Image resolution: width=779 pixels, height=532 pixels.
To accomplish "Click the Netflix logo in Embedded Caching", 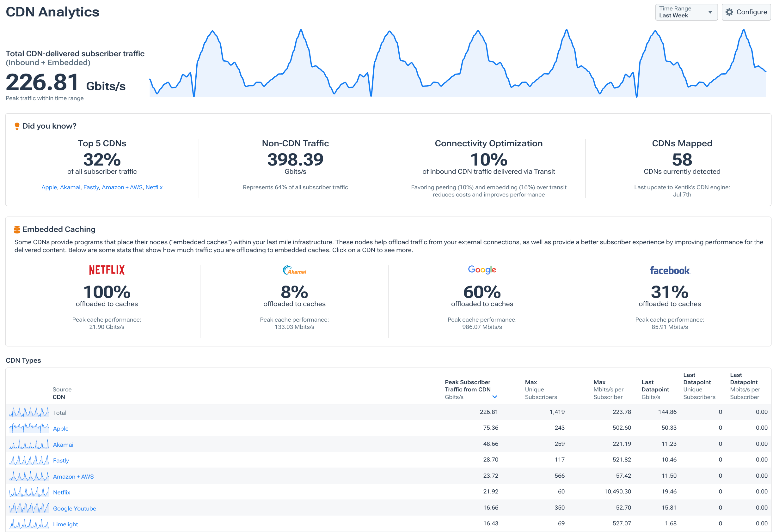I will [107, 270].
